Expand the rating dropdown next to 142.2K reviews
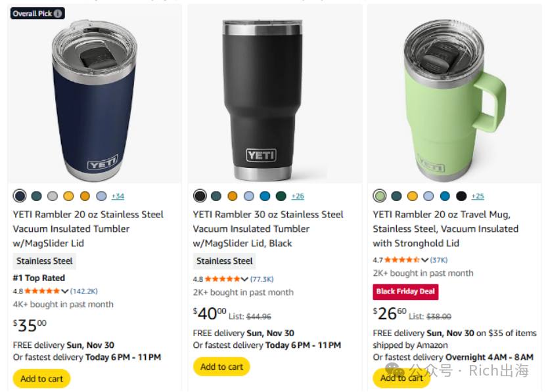Screen dimensions: 546x392 pyautogui.click(x=65, y=291)
